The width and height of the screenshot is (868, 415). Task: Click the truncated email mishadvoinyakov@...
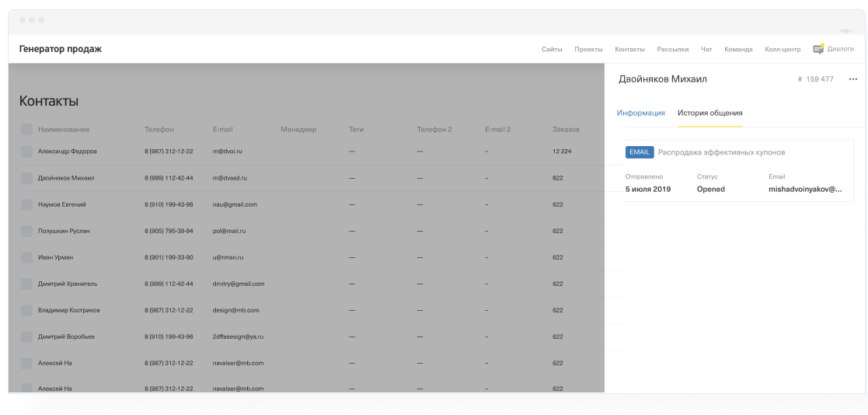point(806,190)
